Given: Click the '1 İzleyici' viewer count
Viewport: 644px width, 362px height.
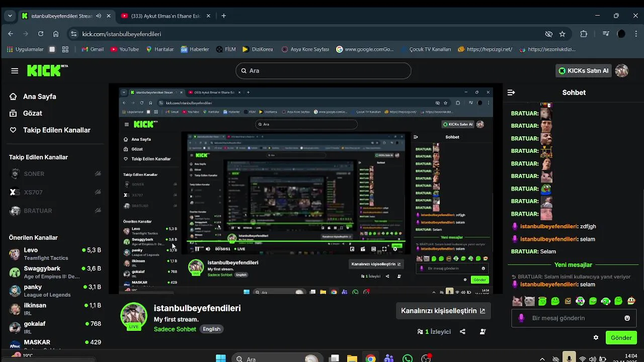Looking at the screenshot, I should coord(434,332).
